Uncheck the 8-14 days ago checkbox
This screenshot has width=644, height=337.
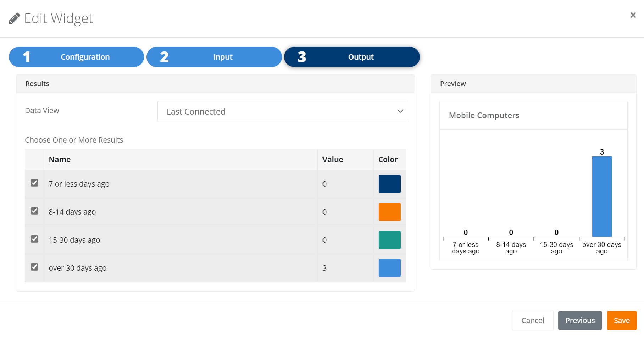pos(34,211)
